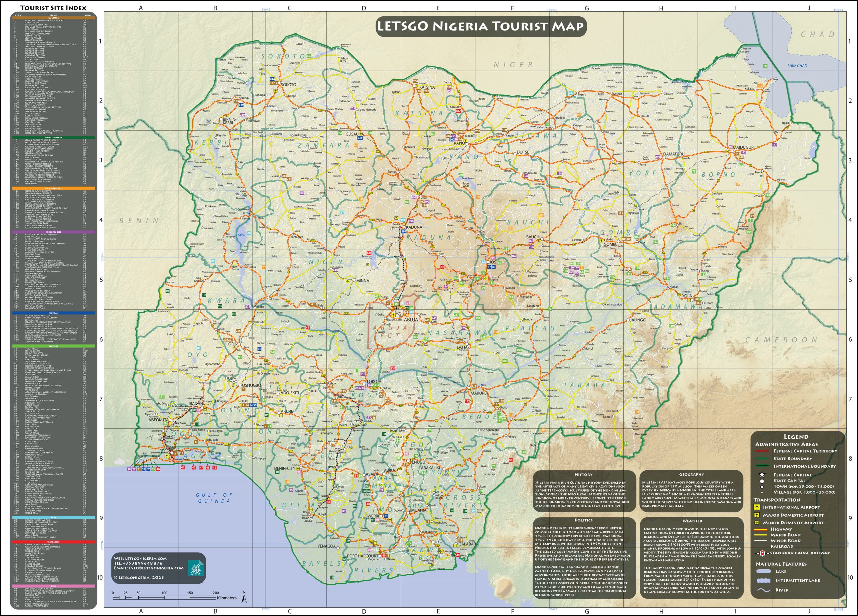Click the LETSGO Nigeria Tourist Map title
858x616 pixels.
[481, 26]
